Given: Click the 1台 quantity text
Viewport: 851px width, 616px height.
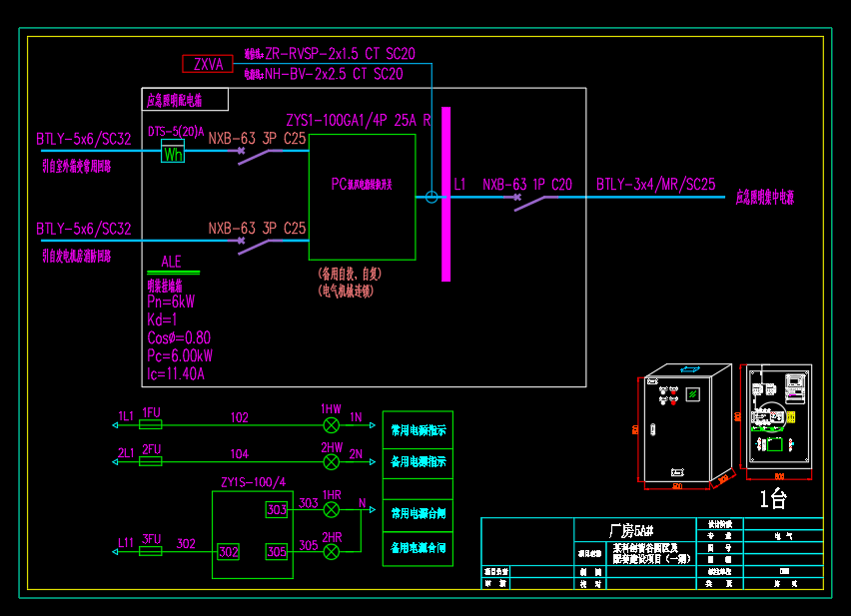Looking at the screenshot, I should tap(773, 499).
